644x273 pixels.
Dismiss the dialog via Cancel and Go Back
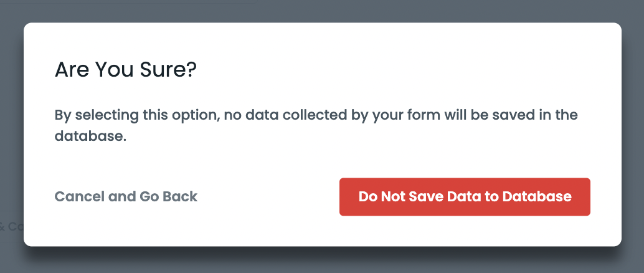[x=126, y=197]
